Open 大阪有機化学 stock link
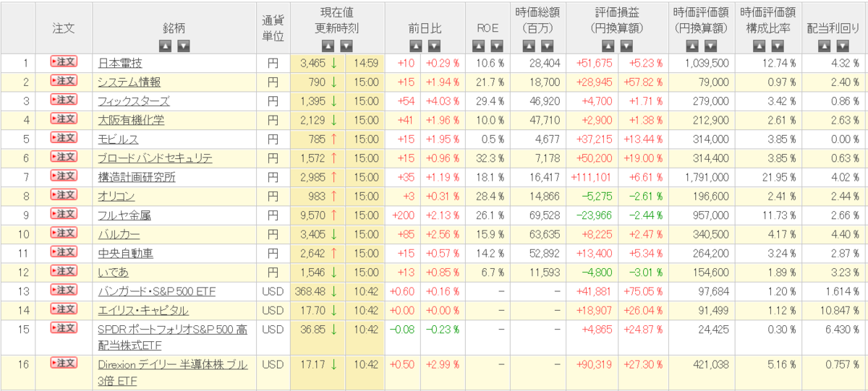This screenshot has height=391, width=868. (131, 120)
